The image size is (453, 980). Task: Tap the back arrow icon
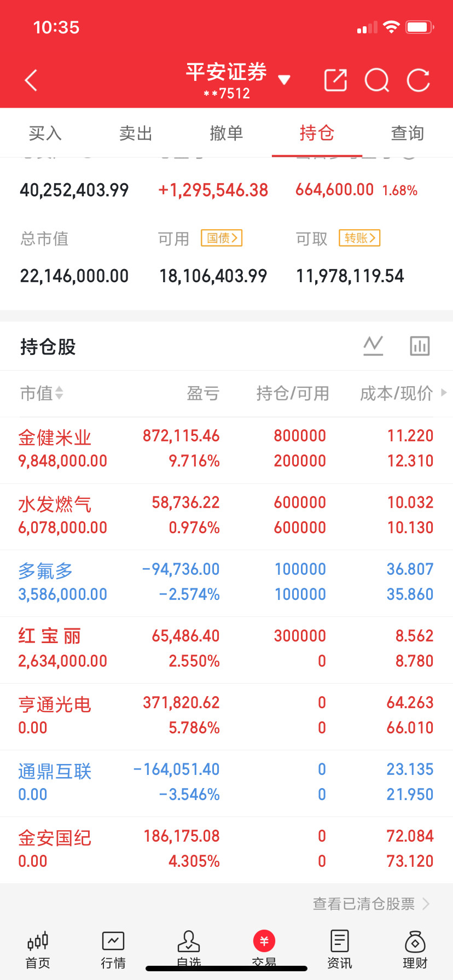tap(31, 80)
